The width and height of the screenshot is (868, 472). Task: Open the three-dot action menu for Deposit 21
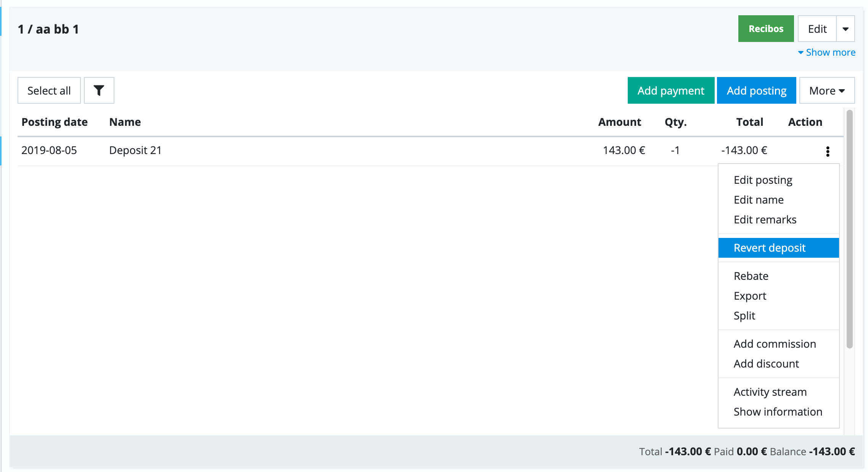[827, 151]
